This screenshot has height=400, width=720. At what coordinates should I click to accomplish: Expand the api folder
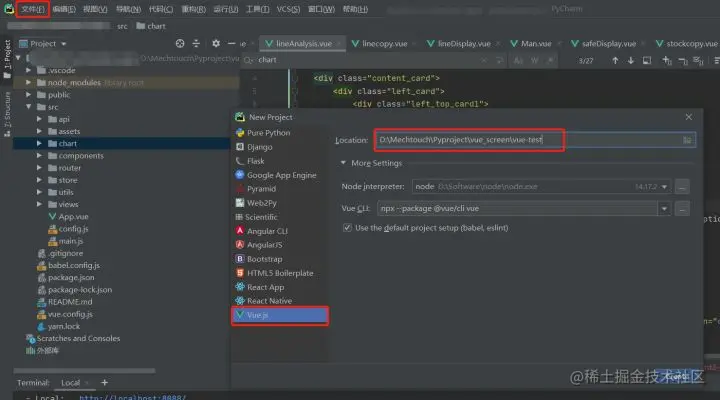coord(39,119)
